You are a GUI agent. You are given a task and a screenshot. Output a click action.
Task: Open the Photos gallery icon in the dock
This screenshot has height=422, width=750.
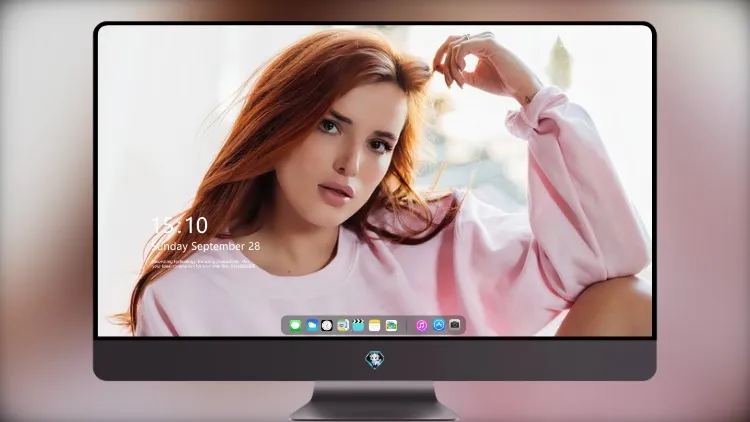click(x=391, y=326)
